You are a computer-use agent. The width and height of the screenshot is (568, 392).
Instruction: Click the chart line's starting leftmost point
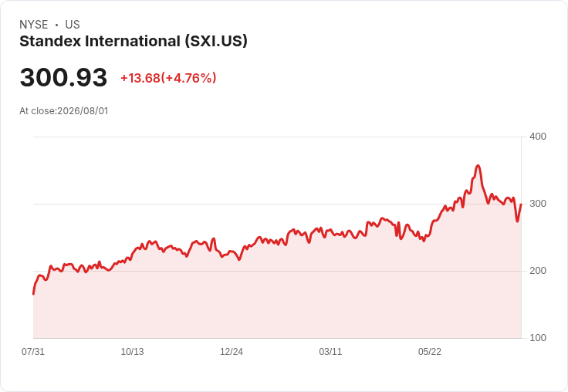click(x=33, y=294)
